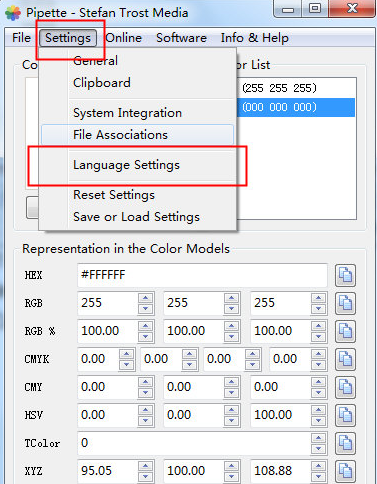
Task: Decrease the CMYK magenta value
Action: coord(190,365)
